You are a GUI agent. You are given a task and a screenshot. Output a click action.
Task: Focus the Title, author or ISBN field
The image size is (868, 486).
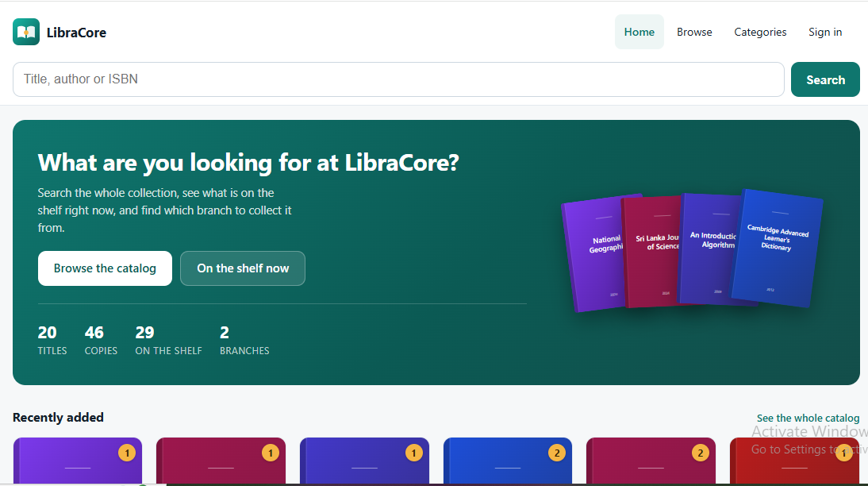[398, 79]
